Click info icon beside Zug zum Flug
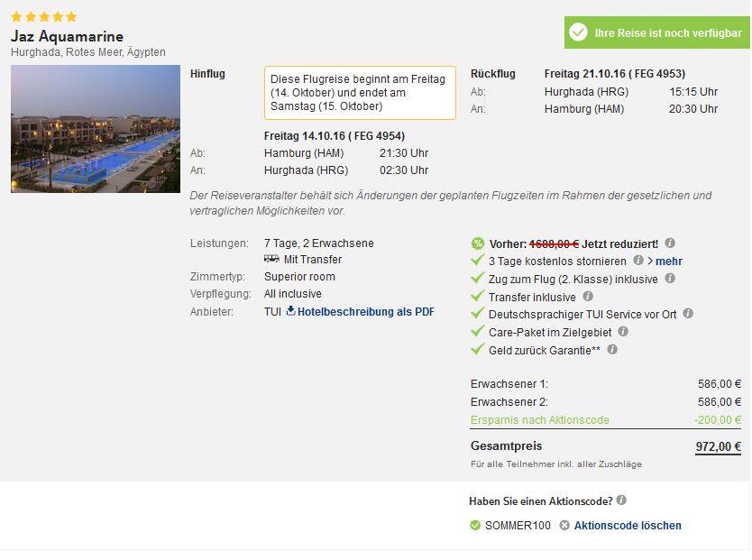 click(x=670, y=278)
